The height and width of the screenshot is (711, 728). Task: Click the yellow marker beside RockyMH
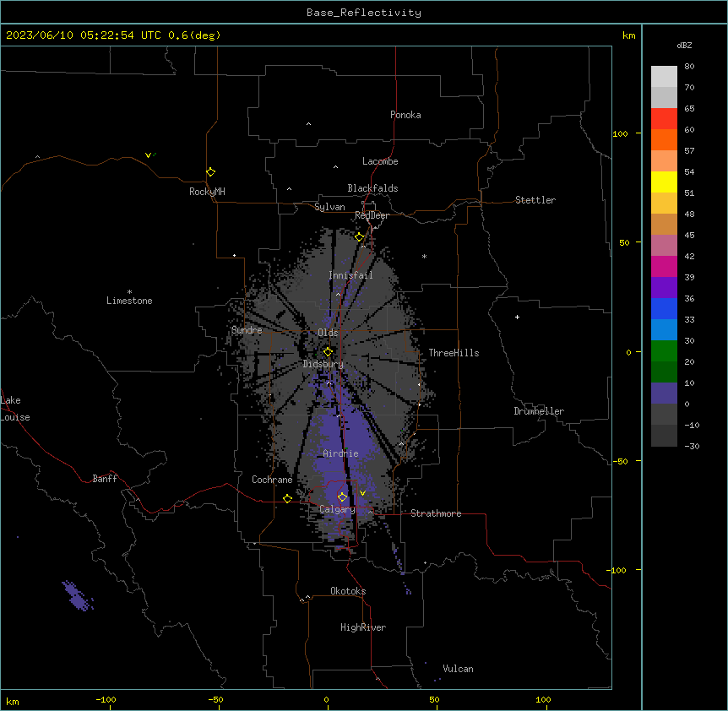click(x=211, y=171)
